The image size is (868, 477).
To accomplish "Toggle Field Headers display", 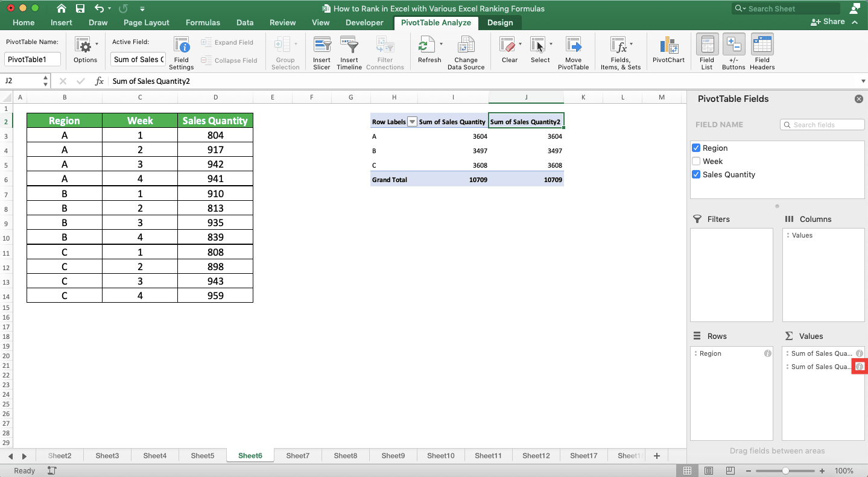I will click(762, 53).
